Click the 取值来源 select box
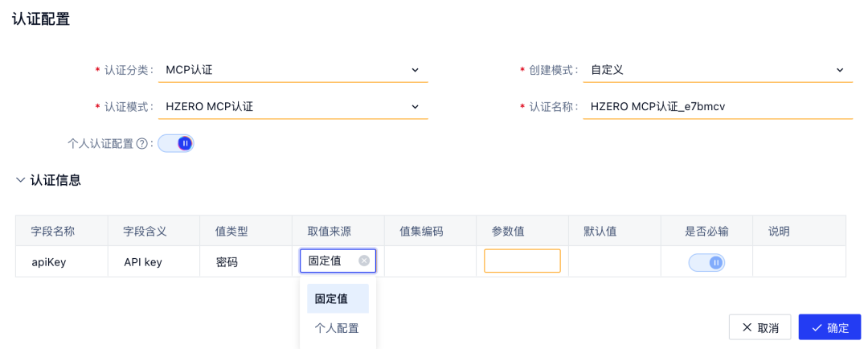The width and height of the screenshot is (868, 349). (330, 261)
